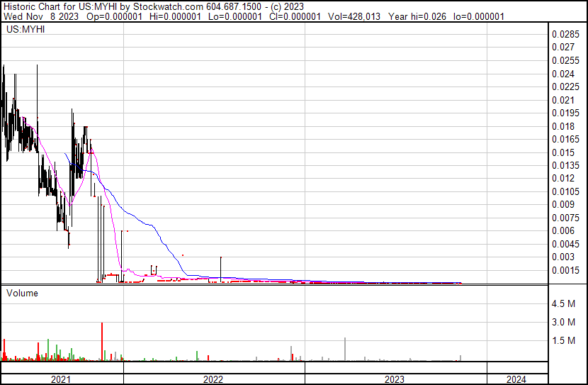588x385 pixels.
Task: Click the 0.0105 price axis value
Action: point(565,191)
